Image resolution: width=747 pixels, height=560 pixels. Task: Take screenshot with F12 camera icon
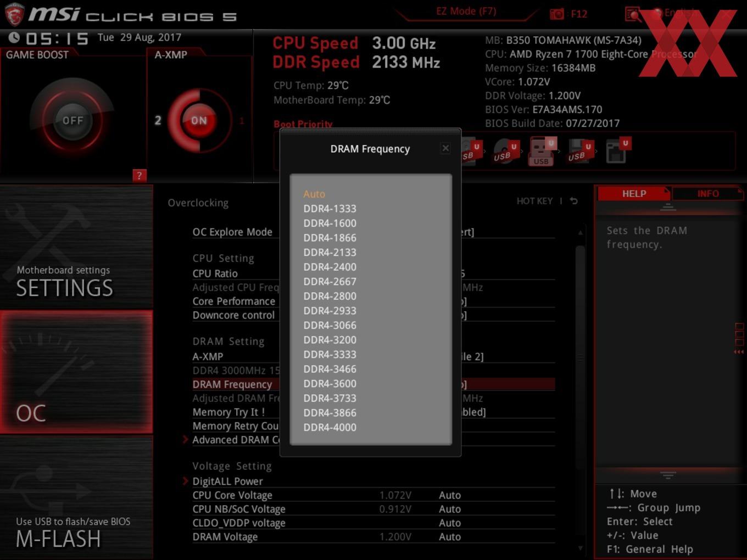click(557, 14)
